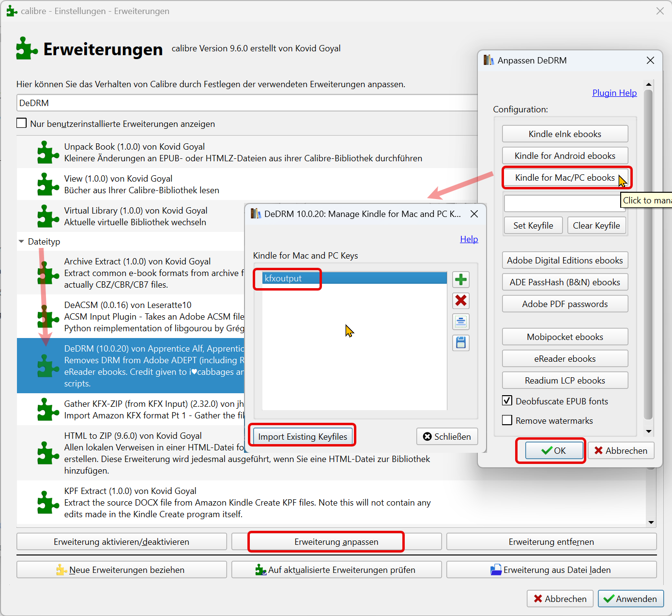672x616 pixels.
Task: Open Kindle for Android ebooks configuration
Action: 565,156
